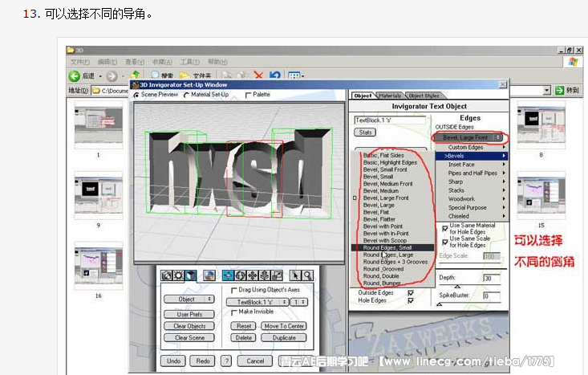Select the arrow pointer tool icon

pos(295,276)
